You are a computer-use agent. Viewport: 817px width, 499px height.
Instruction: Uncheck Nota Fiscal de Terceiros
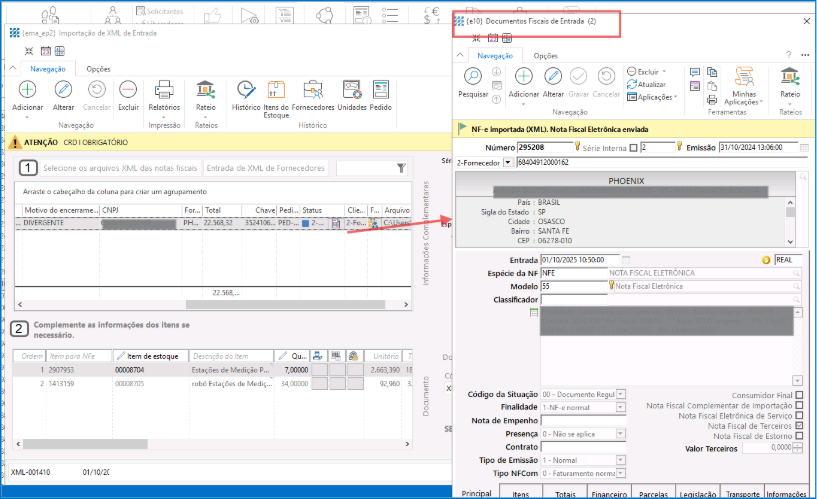coord(799,426)
